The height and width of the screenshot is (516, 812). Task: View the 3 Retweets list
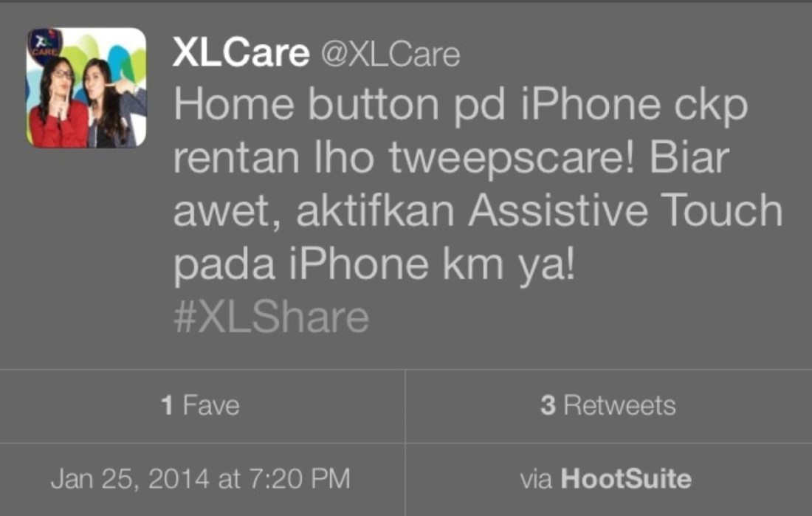coord(608,406)
